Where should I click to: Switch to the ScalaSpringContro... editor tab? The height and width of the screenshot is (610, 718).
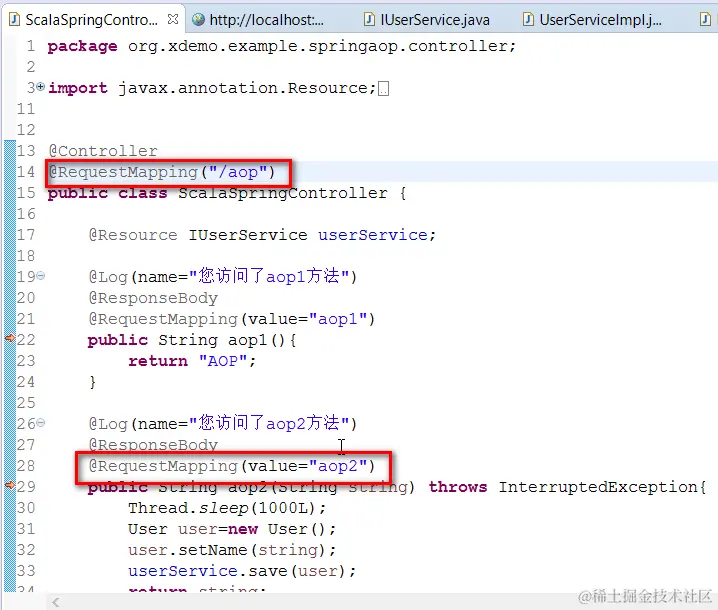tap(91, 20)
